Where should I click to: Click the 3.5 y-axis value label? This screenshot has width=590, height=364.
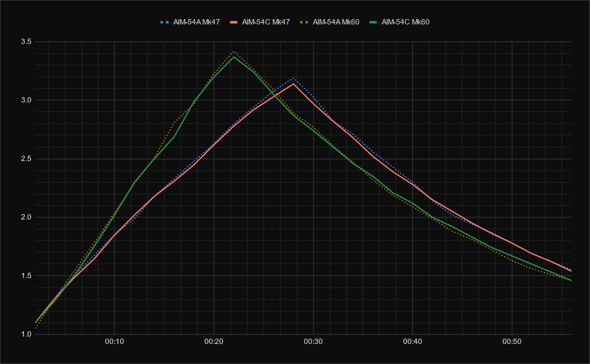(x=26, y=42)
